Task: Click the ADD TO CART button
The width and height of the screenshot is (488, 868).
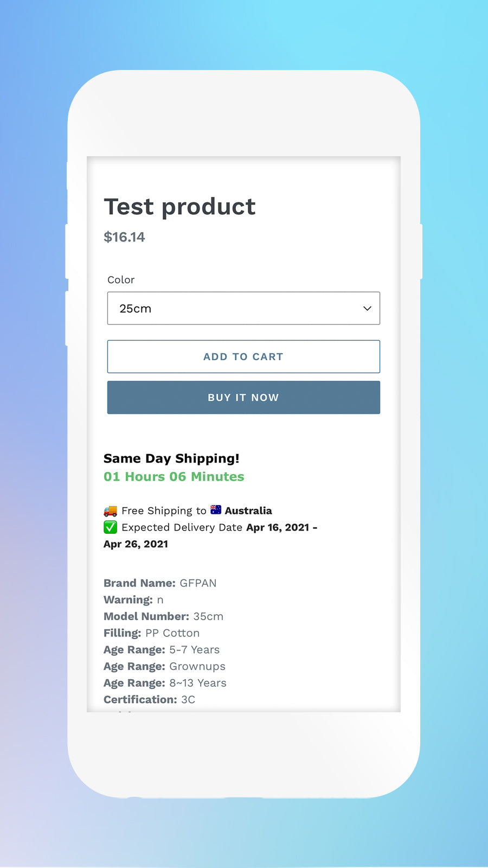Action: pos(243,356)
